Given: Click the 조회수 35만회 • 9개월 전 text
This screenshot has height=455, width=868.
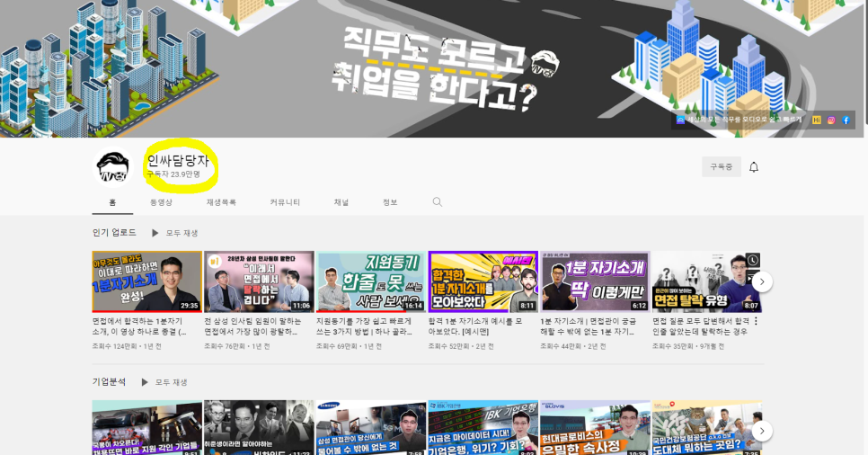Looking at the screenshot, I should (688, 346).
